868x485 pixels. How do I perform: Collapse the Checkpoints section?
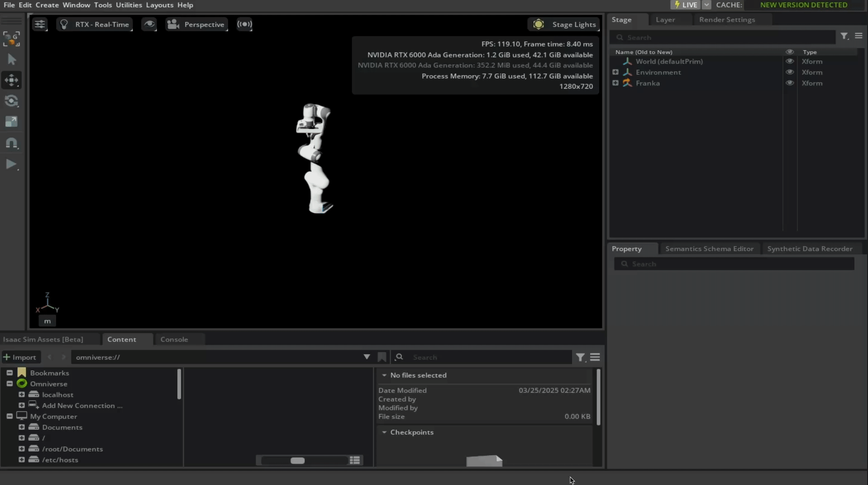click(384, 433)
